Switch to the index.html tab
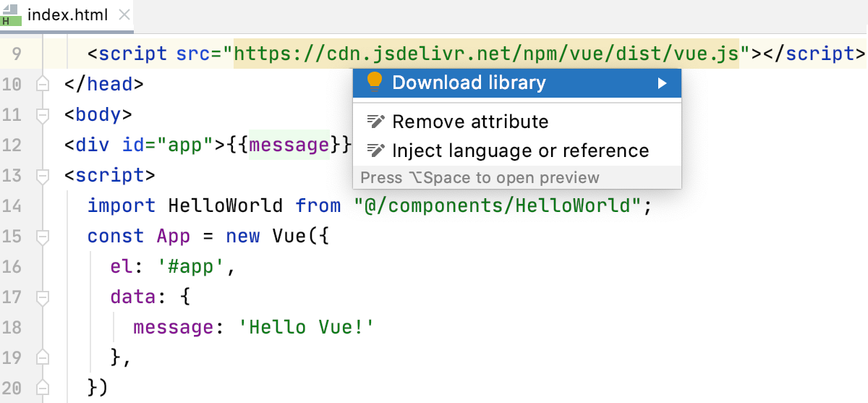 coord(67,15)
